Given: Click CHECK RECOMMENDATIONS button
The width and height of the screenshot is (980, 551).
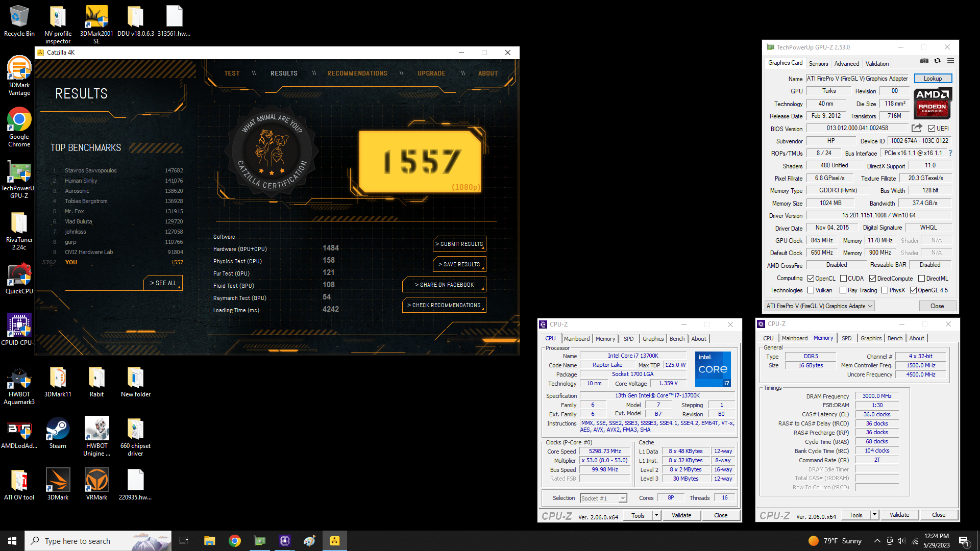Looking at the screenshot, I should pos(444,305).
